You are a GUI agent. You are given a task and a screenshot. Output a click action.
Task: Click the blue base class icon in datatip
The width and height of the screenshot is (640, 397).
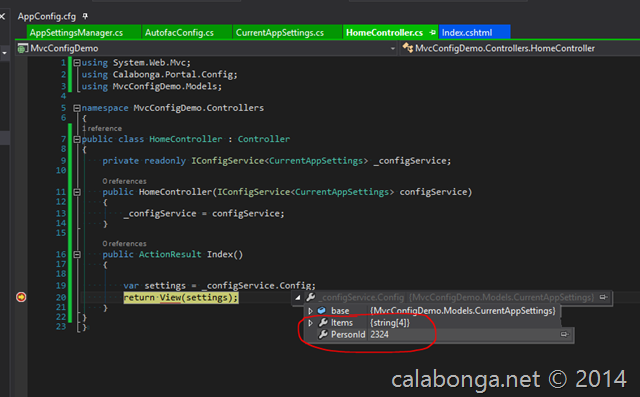coord(322,311)
